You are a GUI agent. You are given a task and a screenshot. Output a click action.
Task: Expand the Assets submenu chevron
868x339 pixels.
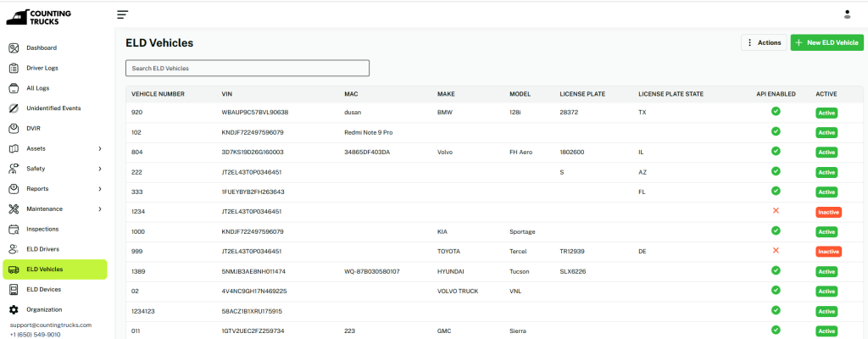(x=100, y=149)
